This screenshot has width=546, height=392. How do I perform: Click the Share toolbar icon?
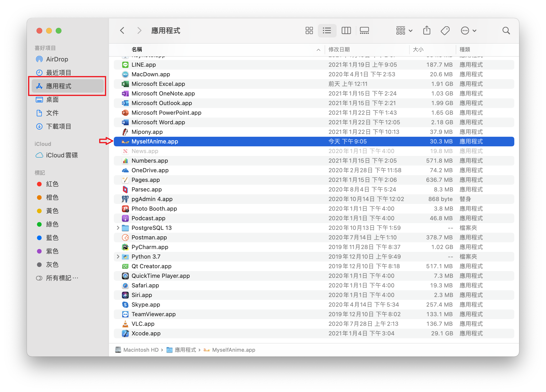(427, 30)
